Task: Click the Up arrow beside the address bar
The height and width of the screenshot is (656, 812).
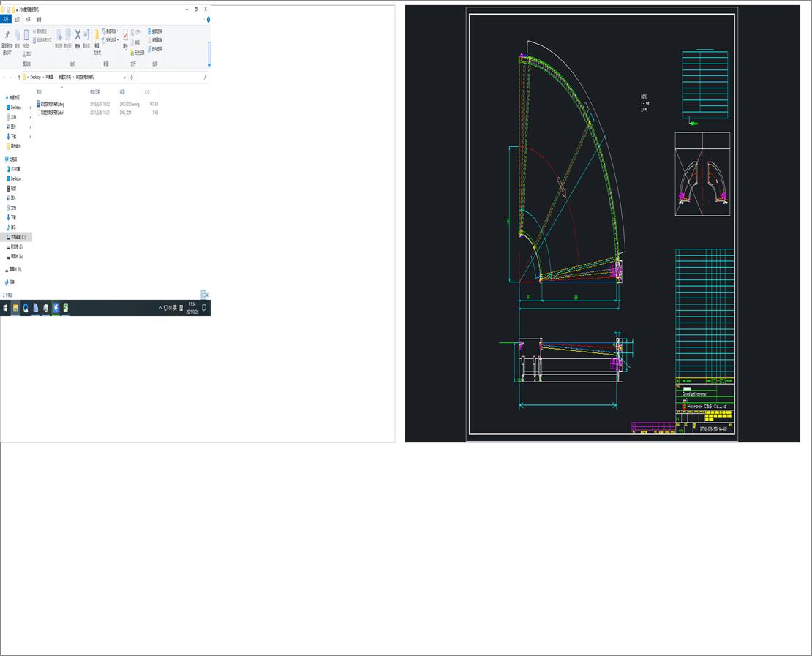Action: coord(19,77)
